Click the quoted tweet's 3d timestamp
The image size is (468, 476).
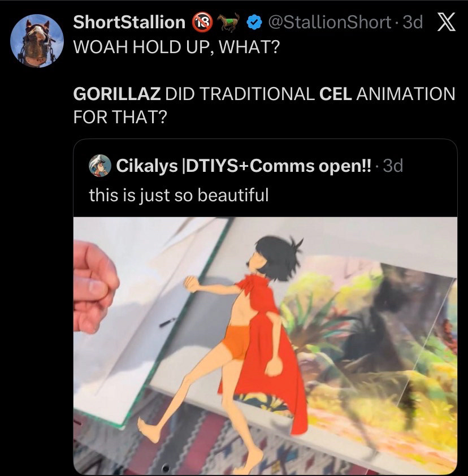393,166
